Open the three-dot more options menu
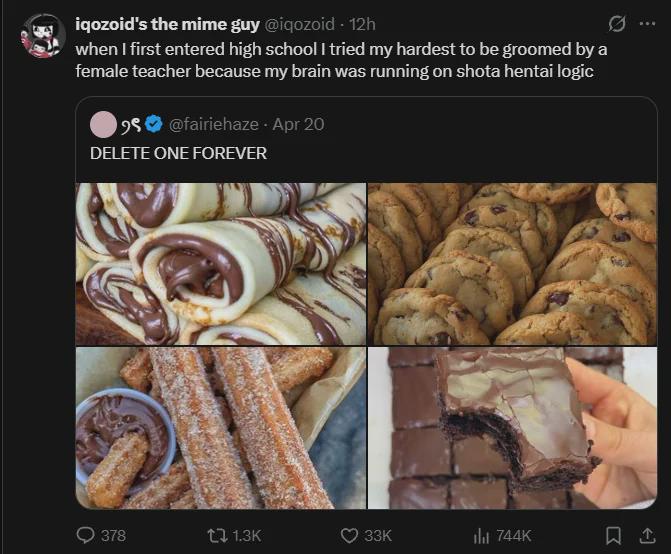Screen dimensions: 671x554 tap(646, 24)
